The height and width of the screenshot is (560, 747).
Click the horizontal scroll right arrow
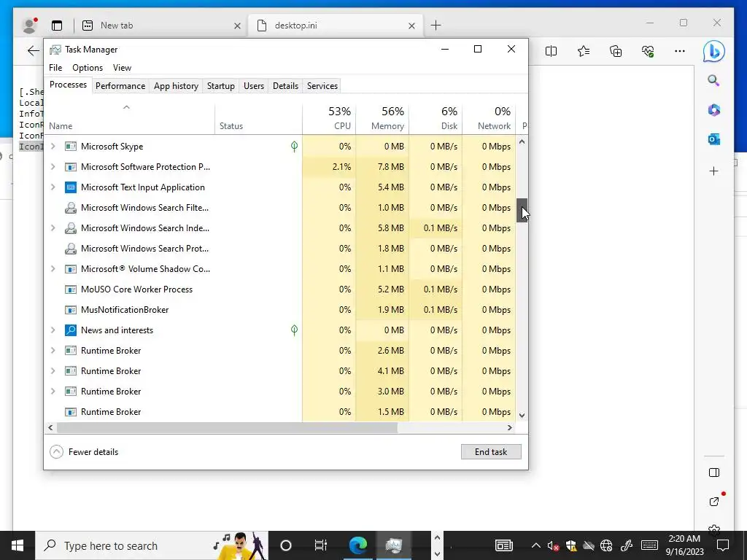point(510,427)
